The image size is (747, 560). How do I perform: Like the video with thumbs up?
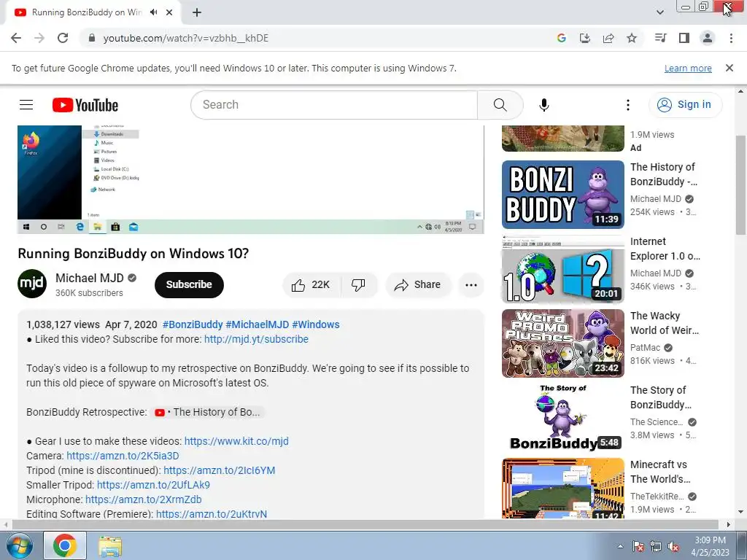(x=311, y=285)
